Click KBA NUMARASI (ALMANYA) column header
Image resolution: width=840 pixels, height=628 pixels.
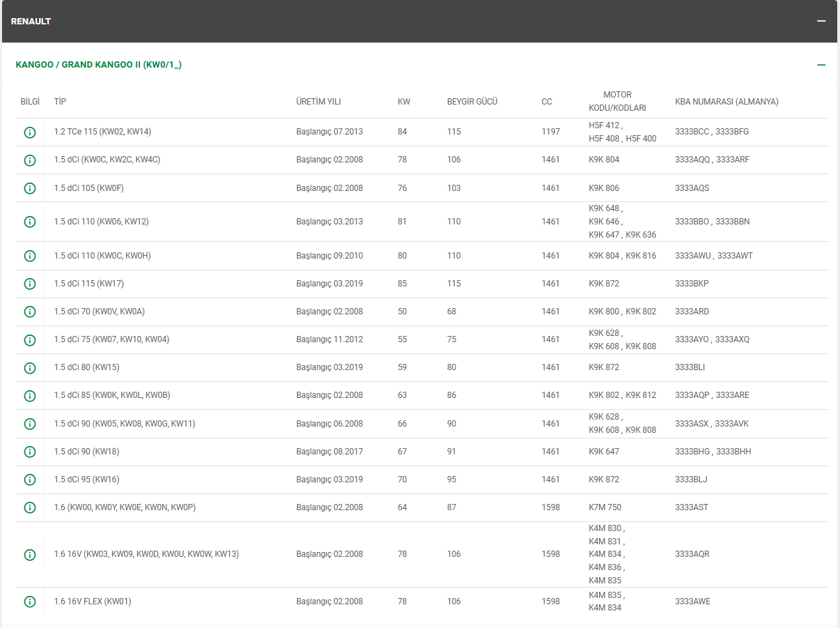tap(726, 102)
